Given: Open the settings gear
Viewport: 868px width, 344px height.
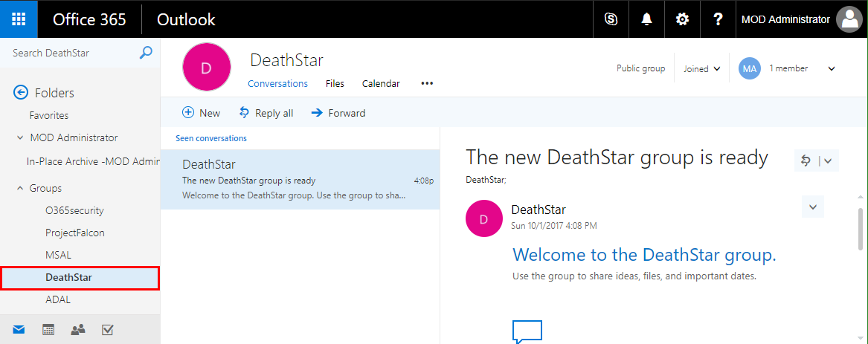Looking at the screenshot, I should [682, 19].
